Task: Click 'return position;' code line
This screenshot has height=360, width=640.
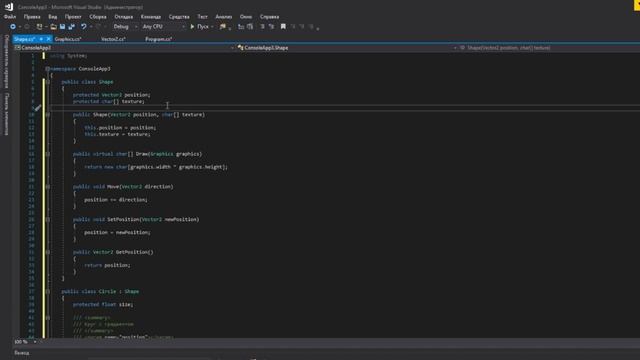Action: coord(107,265)
